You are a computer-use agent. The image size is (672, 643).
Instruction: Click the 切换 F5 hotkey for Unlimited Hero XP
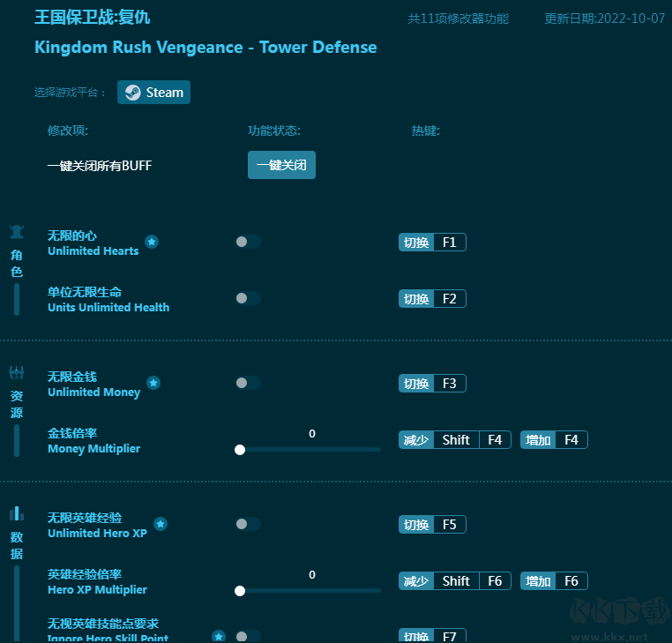[432, 524]
